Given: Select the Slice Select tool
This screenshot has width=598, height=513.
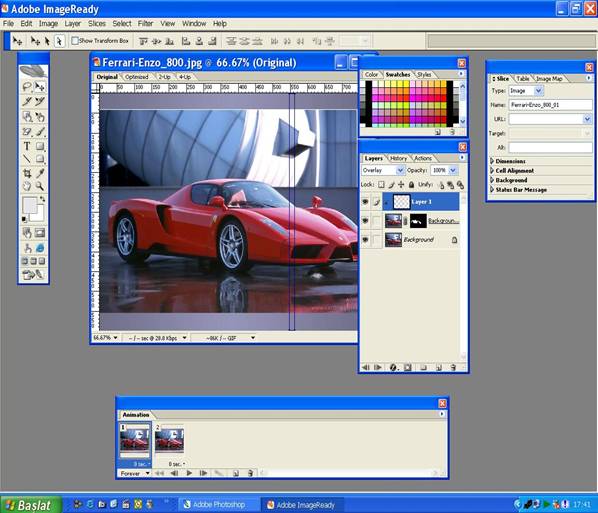Looking at the screenshot, I should (x=40, y=101).
